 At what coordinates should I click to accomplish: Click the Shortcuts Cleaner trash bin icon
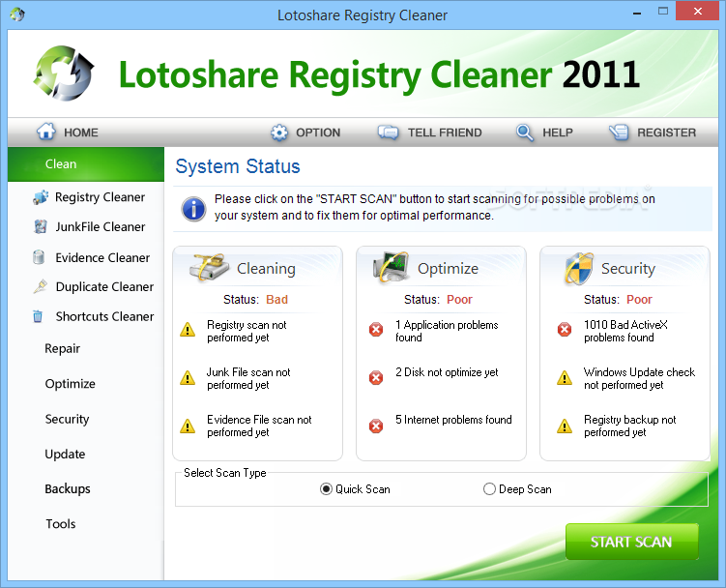pos(38,316)
